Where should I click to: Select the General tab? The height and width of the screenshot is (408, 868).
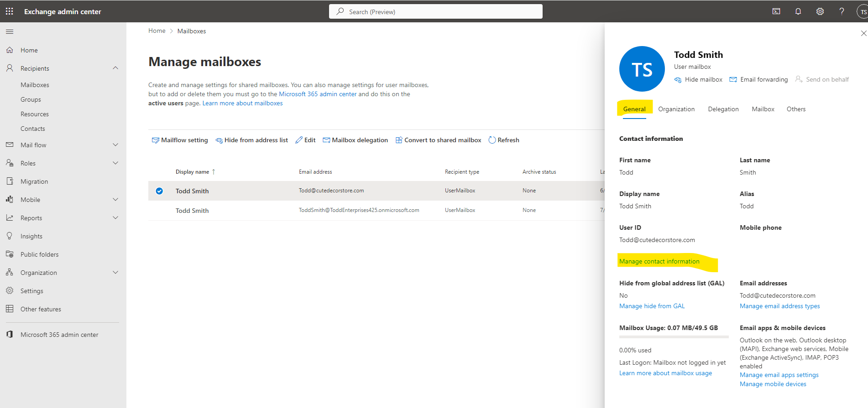tap(634, 109)
